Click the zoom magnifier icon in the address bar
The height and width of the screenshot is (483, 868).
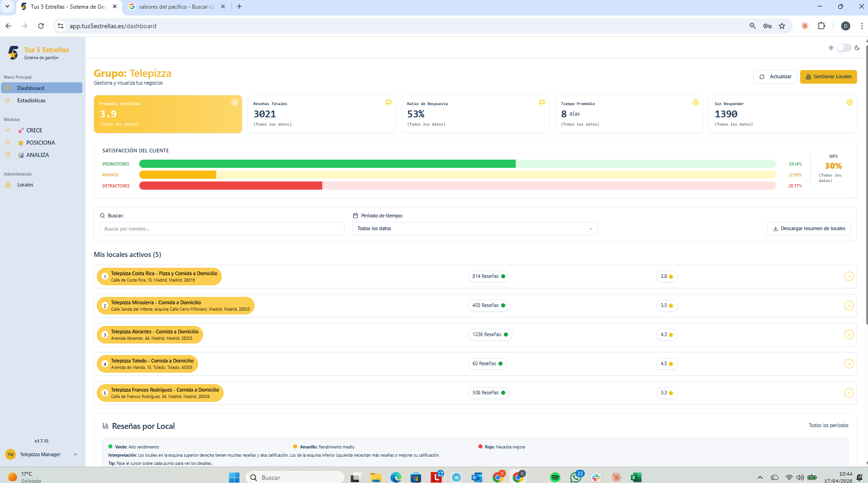click(x=752, y=26)
